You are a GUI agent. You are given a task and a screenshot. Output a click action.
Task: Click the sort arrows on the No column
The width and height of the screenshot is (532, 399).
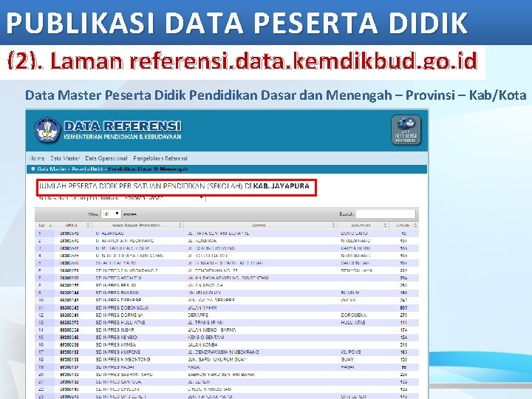pos(50,225)
